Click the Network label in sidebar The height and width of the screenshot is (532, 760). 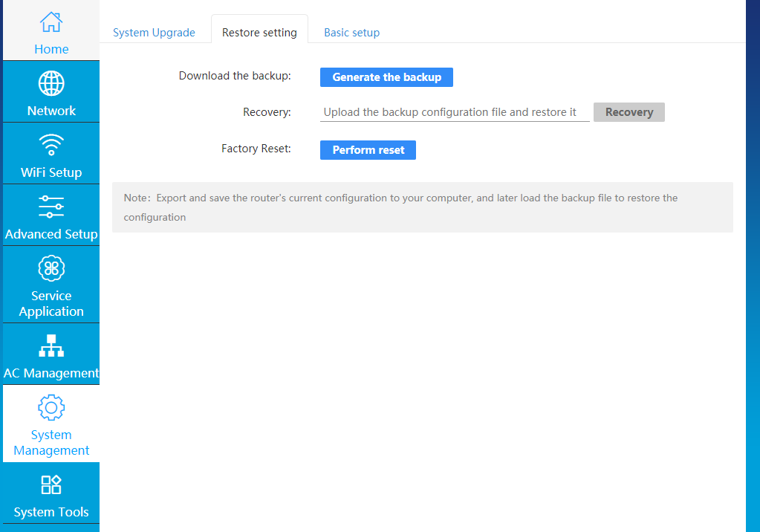point(51,111)
